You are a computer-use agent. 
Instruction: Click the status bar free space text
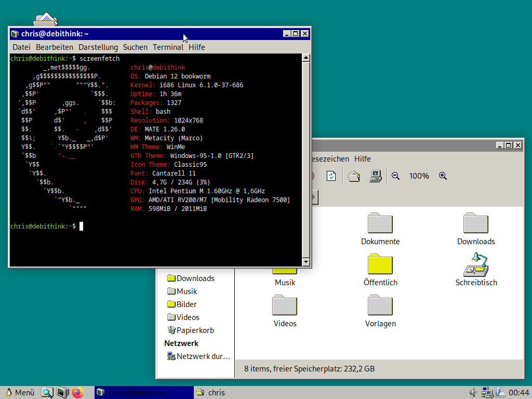[310, 369]
